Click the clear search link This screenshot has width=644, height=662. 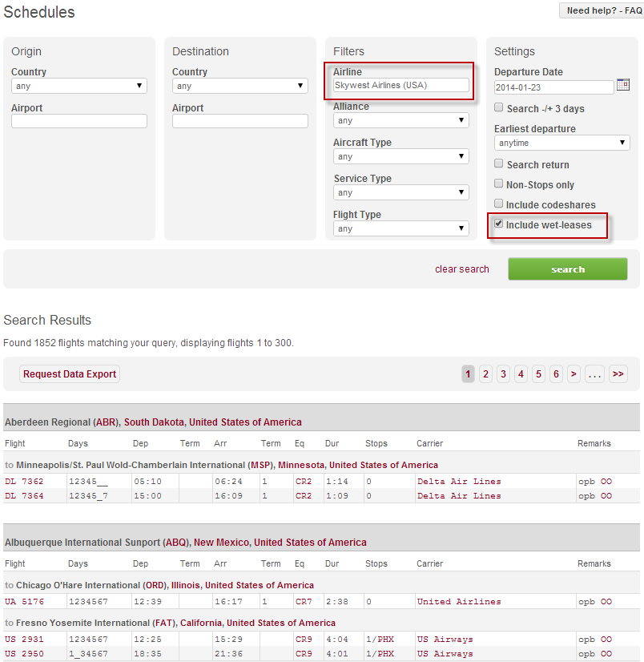461,269
